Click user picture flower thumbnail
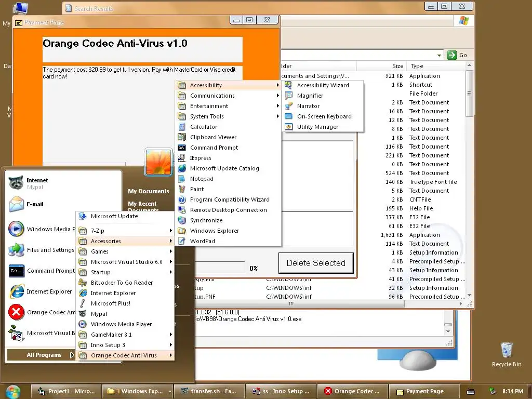The width and height of the screenshot is (532, 399). click(158, 162)
